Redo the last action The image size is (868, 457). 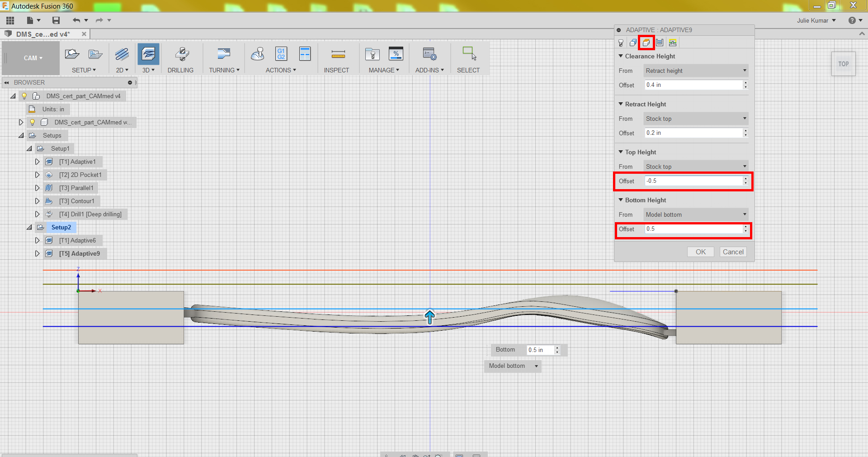coord(99,20)
